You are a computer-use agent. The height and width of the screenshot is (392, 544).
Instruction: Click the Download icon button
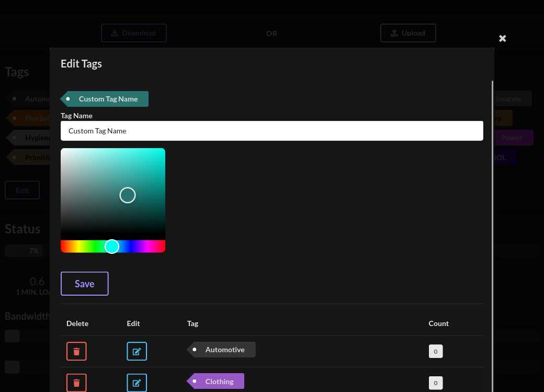tap(134, 33)
